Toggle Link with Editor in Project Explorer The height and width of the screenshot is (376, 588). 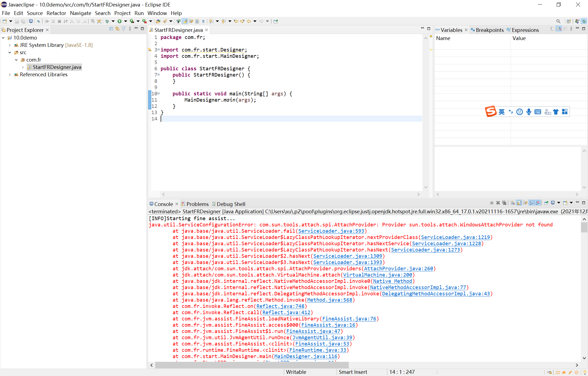point(117,29)
